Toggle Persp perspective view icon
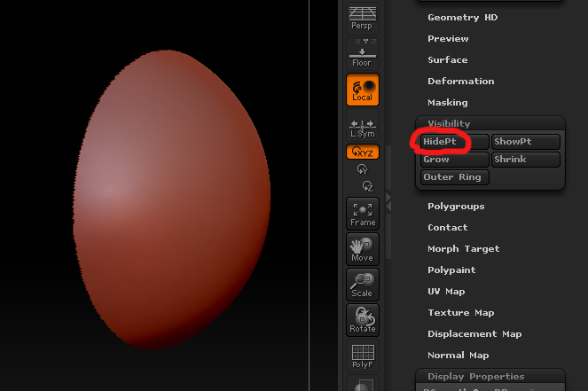 coord(362,18)
